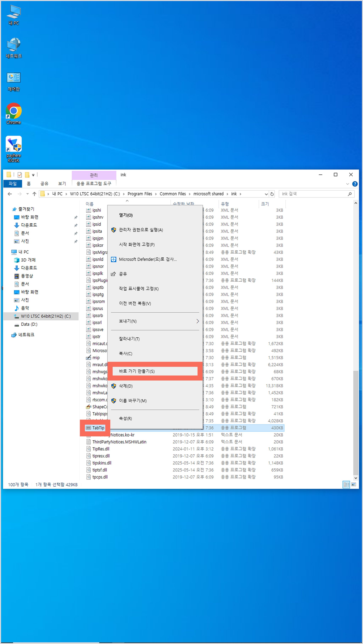Select the ShapeCollector application file
Screen dimensions: 363x644
97,407
